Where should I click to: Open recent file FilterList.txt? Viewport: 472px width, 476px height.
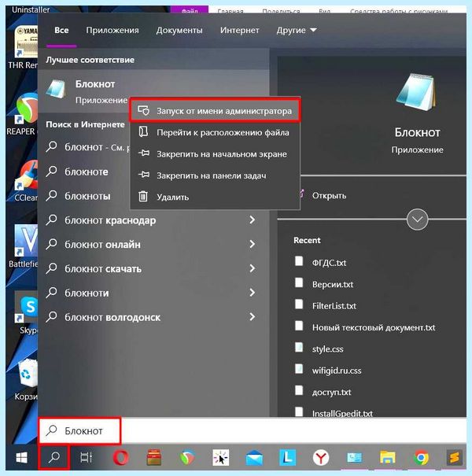coord(334,306)
